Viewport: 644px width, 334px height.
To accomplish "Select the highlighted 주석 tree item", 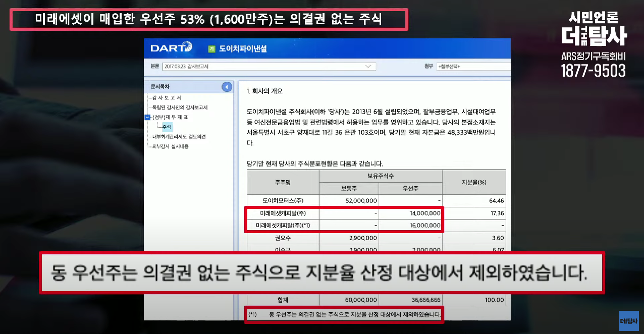I will pos(168,127).
